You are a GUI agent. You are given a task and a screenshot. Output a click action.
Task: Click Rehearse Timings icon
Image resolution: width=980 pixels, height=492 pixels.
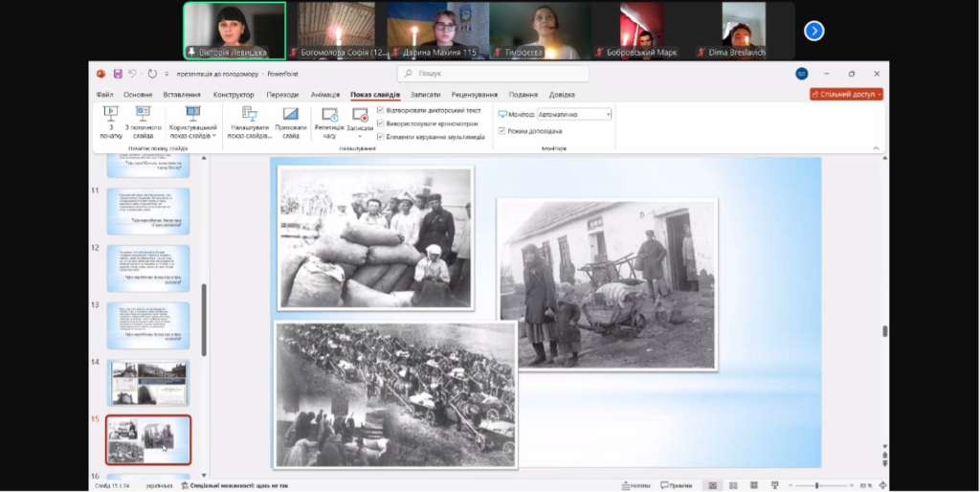point(329,115)
